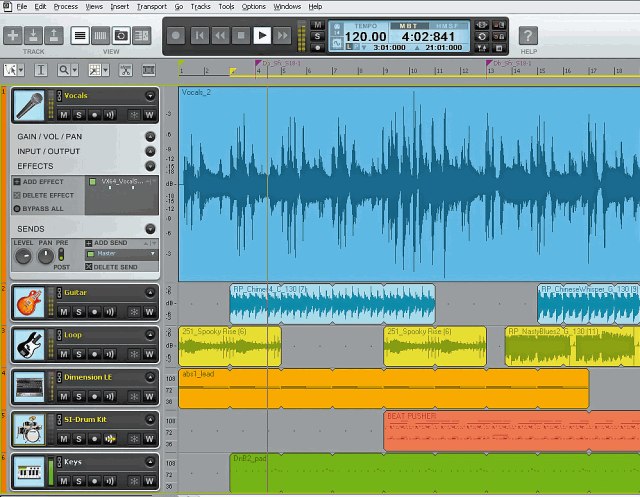640x497 pixels.
Task: Collapse the Effects section
Action: click(x=150, y=166)
